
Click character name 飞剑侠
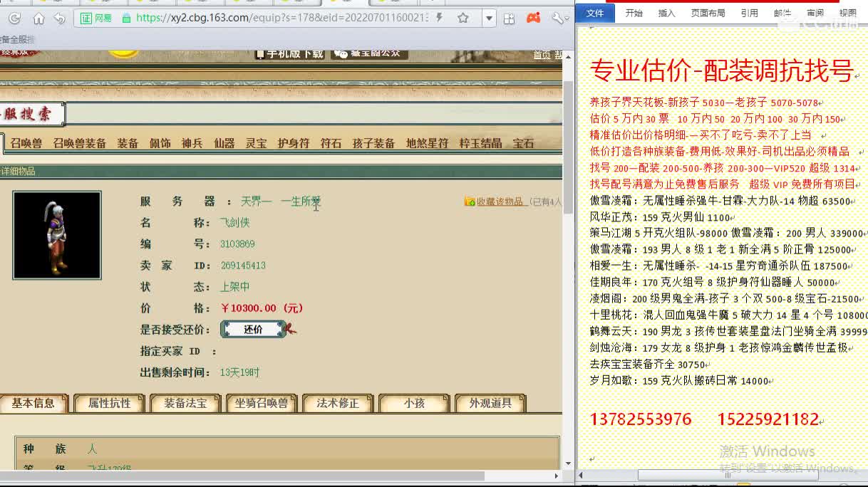coord(234,223)
